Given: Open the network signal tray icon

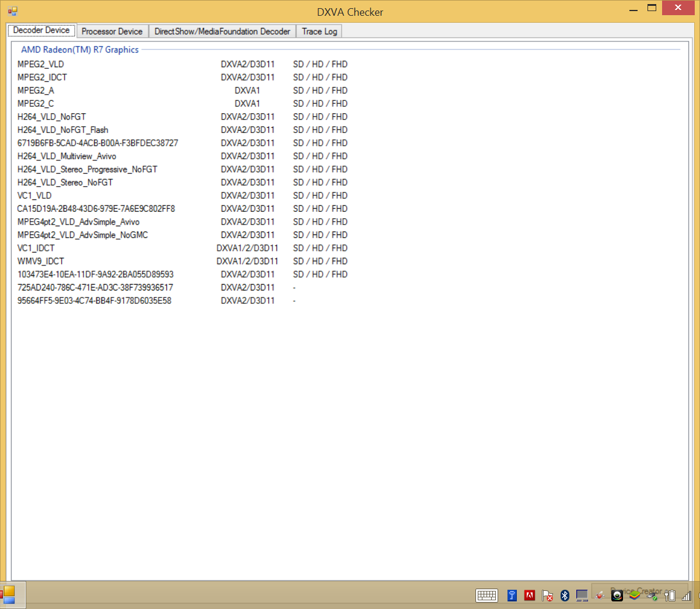Looking at the screenshot, I should coord(687,596).
